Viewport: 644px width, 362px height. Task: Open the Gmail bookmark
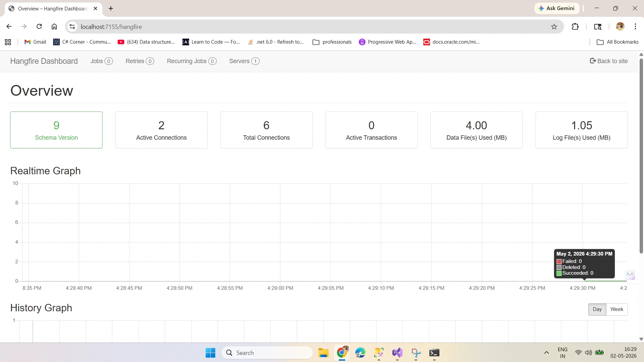(x=35, y=42)
